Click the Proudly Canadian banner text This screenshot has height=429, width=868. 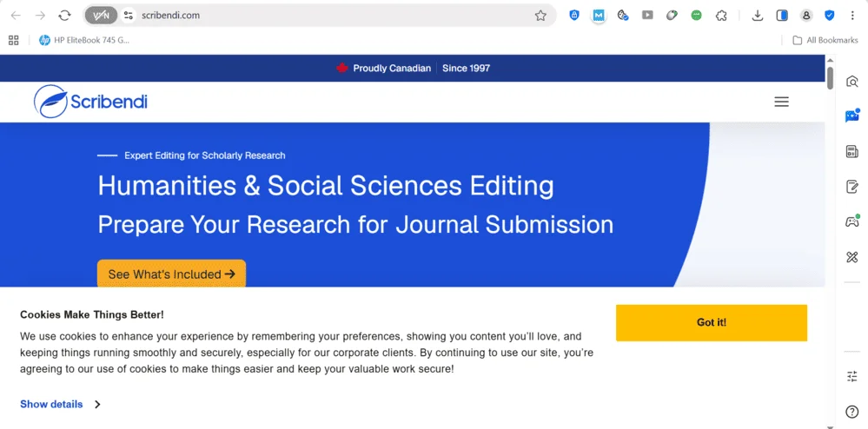point(392,68)
